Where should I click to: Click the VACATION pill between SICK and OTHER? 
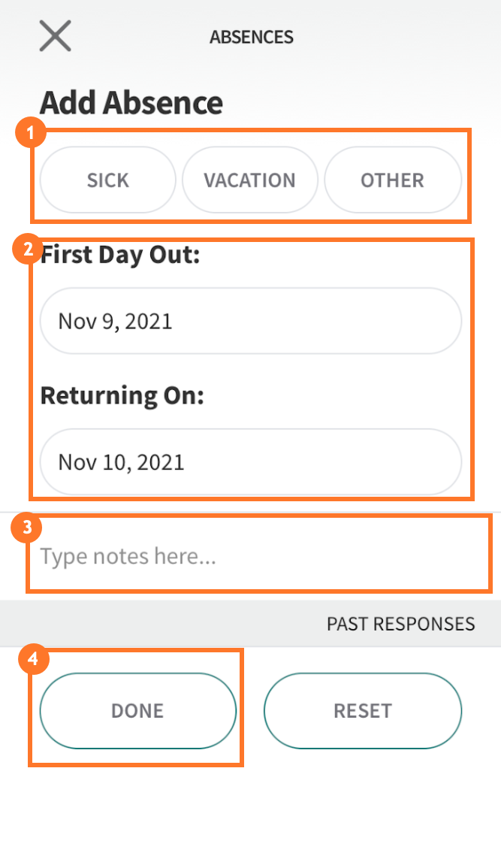[249, 180]
